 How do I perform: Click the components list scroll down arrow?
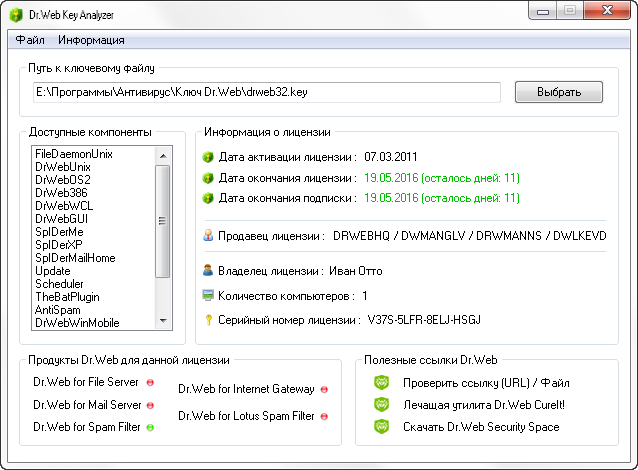pos(163,321)
